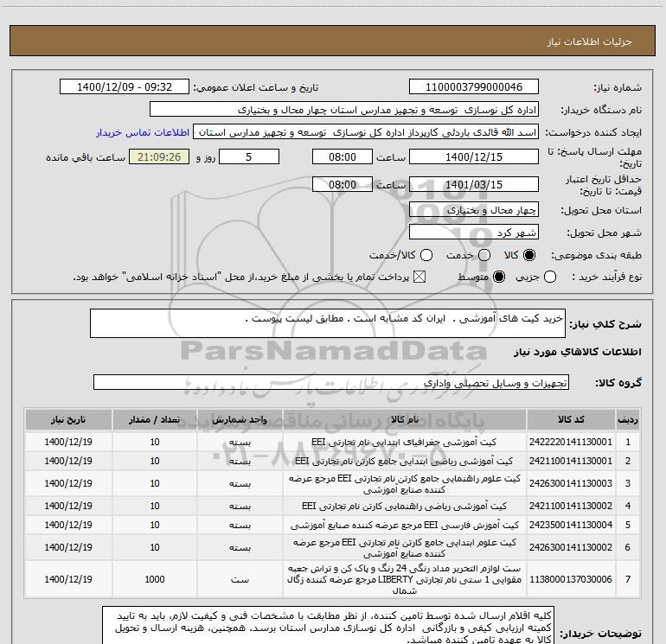Click product code 2421100141130002
Image resolution: width=666 pixels, height=644 pixels.
coord(571,506)
